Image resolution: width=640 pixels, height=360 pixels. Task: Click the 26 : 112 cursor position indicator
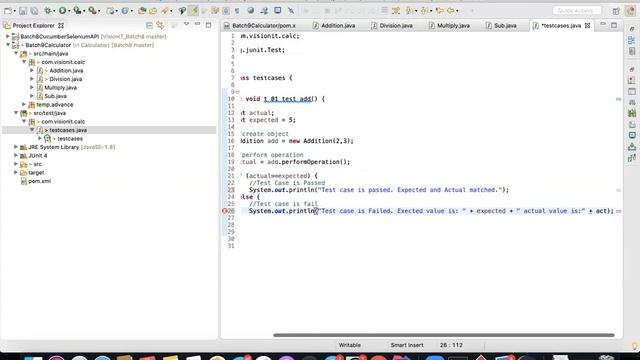coord(451,345)
